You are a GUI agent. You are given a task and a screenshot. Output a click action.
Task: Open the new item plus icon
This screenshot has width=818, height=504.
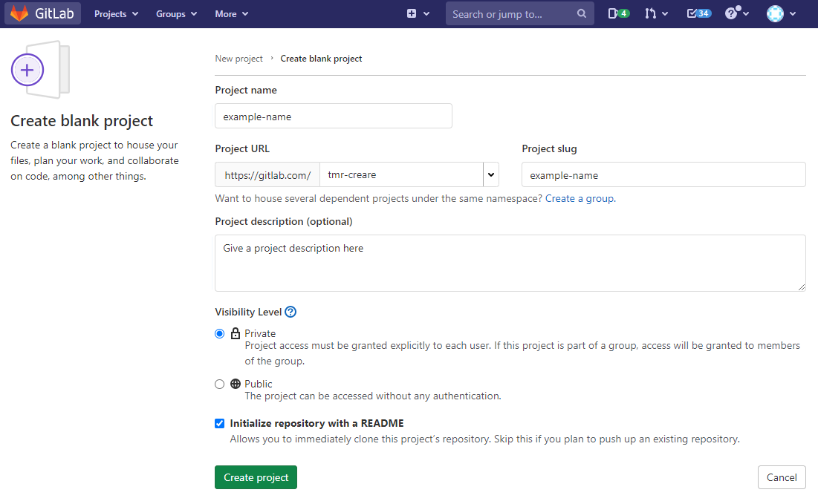pyautogui.click(x=412, y=13)
